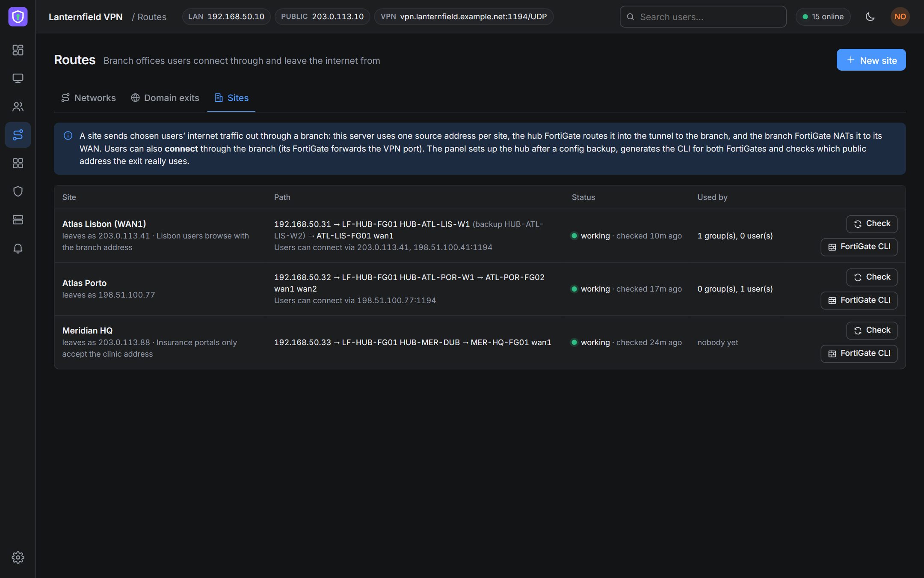Click 'working · checked 24m ago' status
The image size is (924, 578).
tap(627, 342)
